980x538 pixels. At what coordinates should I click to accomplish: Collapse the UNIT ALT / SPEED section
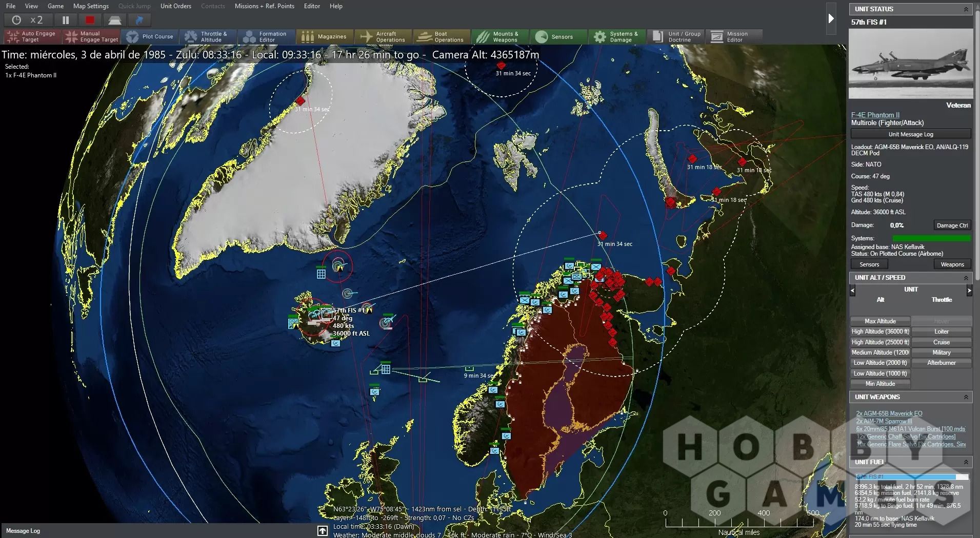point(966,278)
